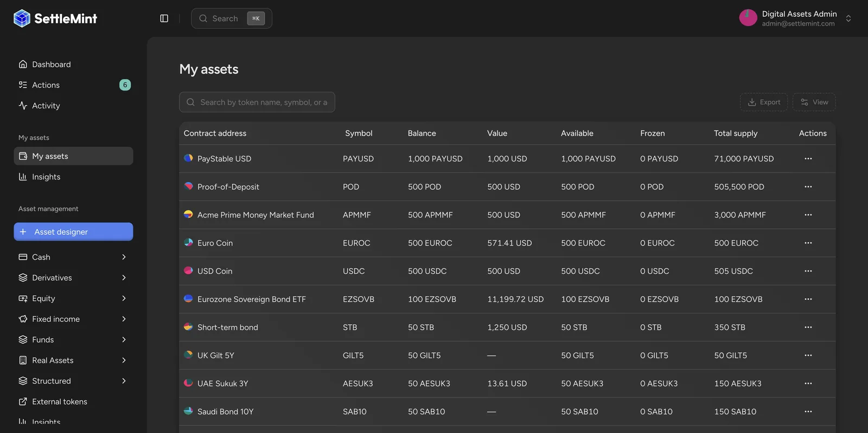Click the 71,000 PAYUSD total supply cell

pyautogui.click(x=744, y=159)
